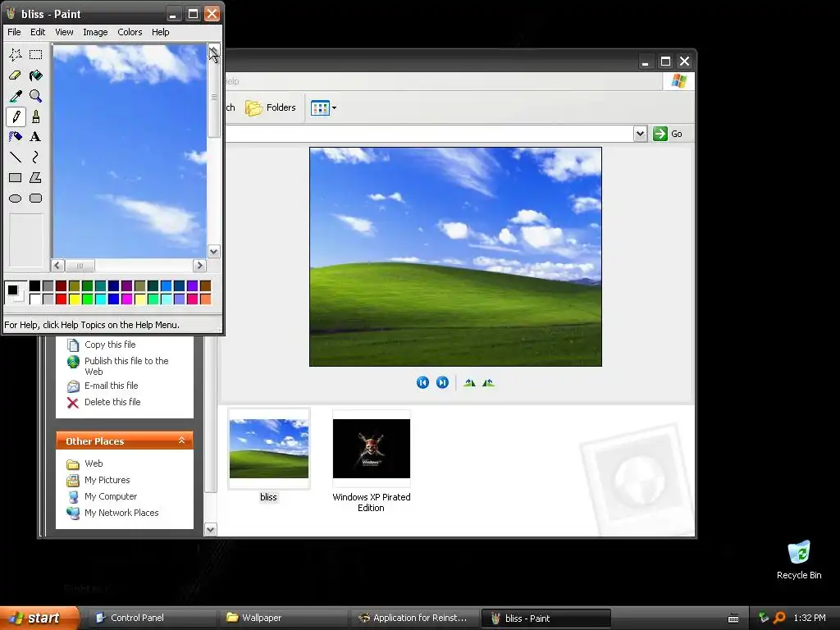The width and height of the screenshot is (840, 630).
Task: Select the Free-Form Select tool in Paint
Action: [16, 55]
